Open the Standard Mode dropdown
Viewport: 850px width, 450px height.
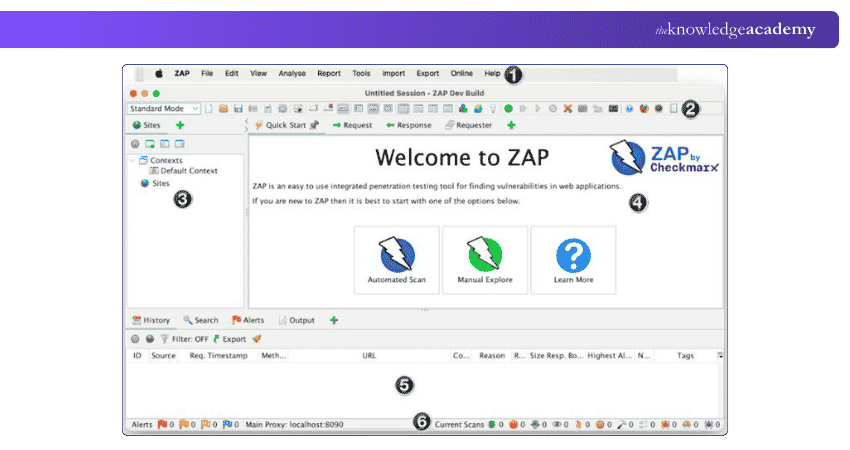(164, 108)
